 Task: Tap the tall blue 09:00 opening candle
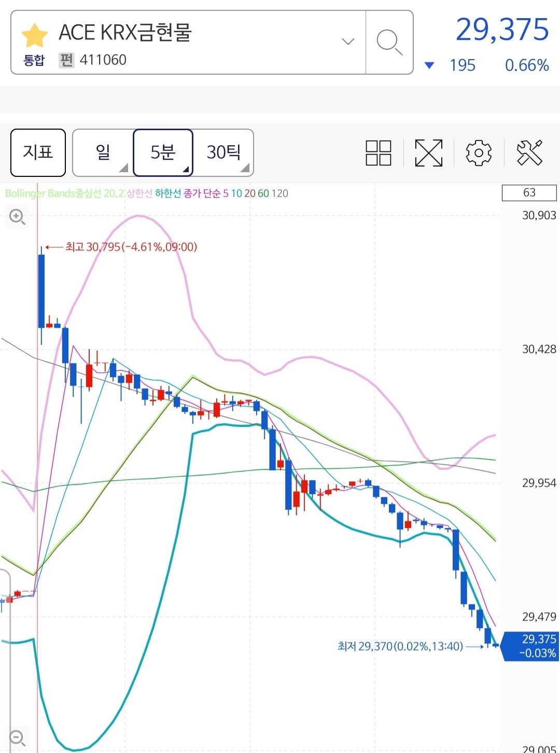click(x=41, y=290)
